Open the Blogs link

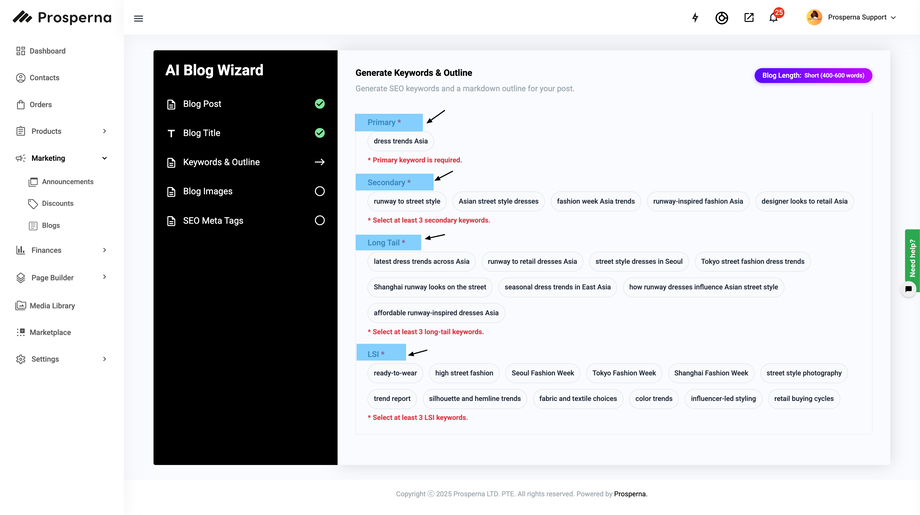(50, 225)
